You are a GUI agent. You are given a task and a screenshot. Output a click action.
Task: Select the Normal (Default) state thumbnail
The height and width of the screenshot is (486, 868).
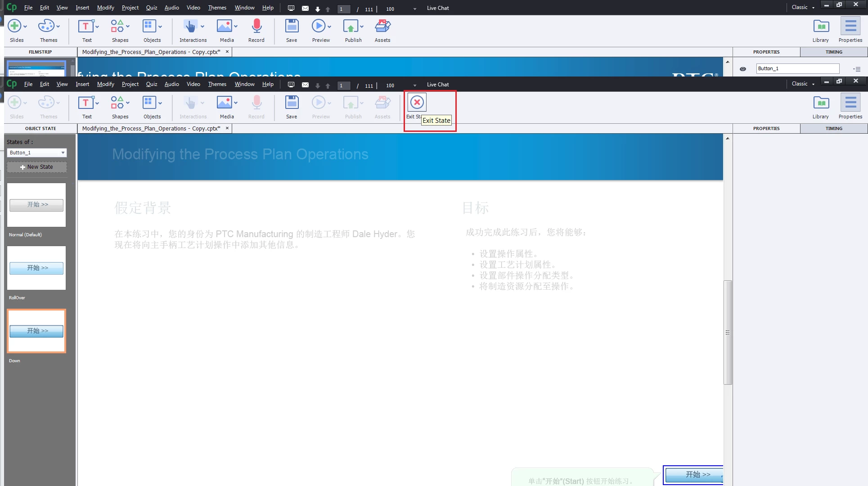point(36,205)
